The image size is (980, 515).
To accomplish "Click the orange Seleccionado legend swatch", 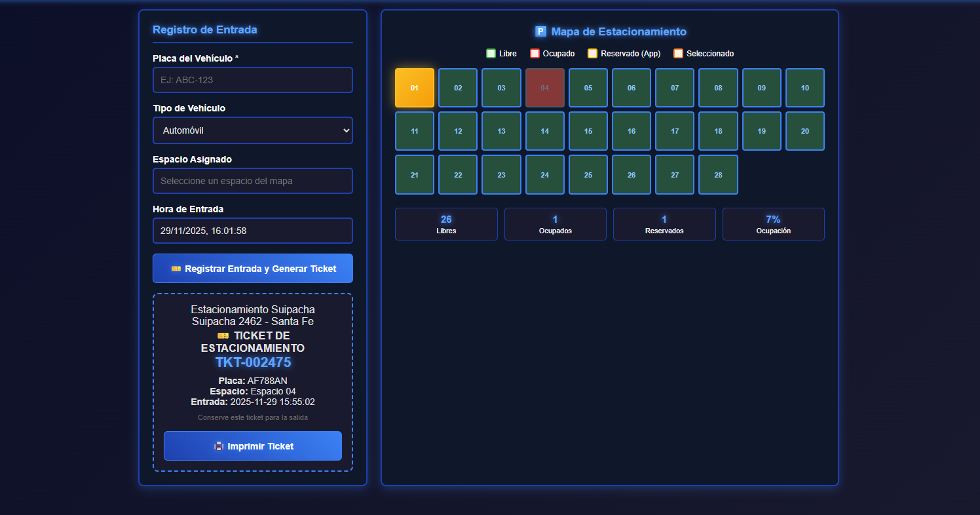I will [678, 54].
